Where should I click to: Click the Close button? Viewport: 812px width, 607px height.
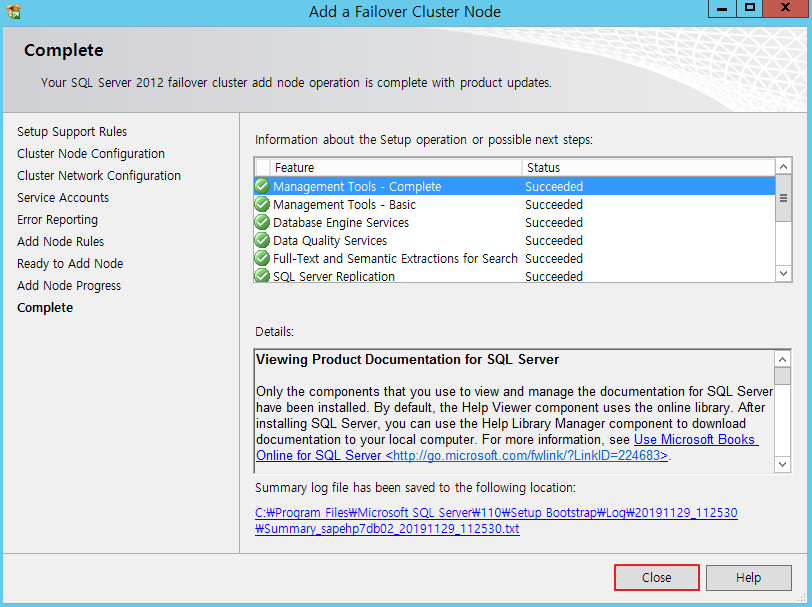(657, 577)
